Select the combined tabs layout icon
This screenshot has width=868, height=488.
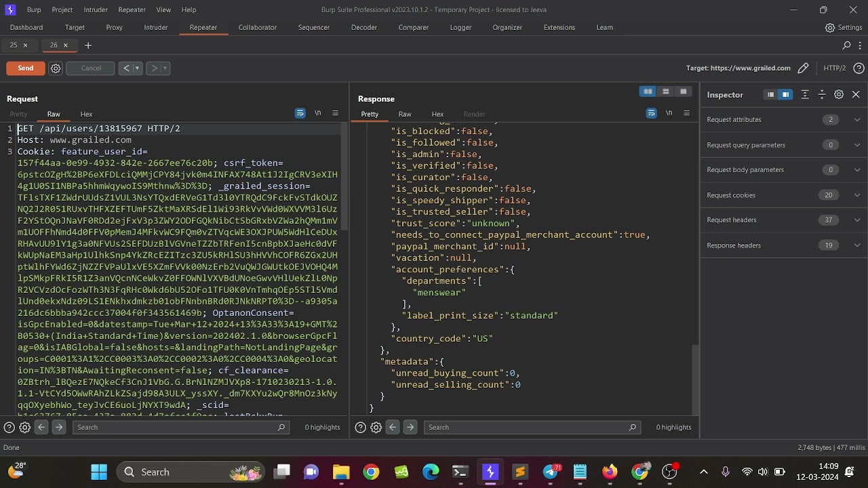point(683,91)
